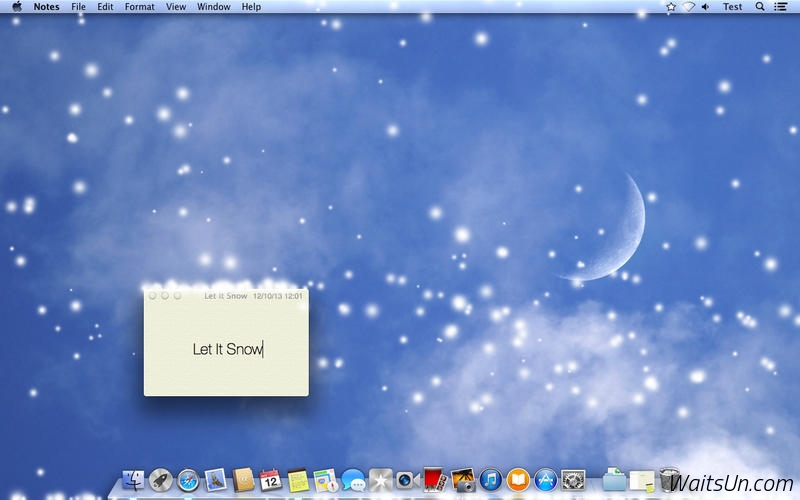Open Photo Booth in the dock
This screenshot has height=500, width=800.
tap(436, 481)
